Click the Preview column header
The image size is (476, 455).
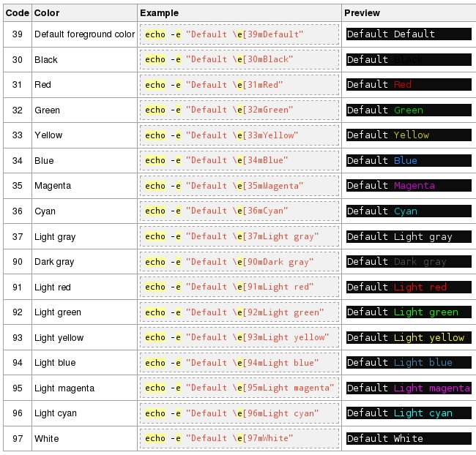[x=409, y=12]
